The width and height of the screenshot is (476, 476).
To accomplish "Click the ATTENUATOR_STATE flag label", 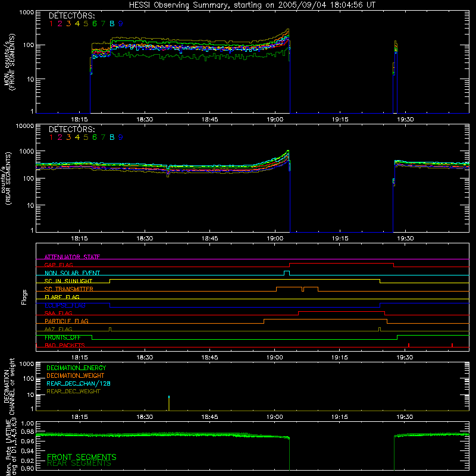I will click(72, 257).
